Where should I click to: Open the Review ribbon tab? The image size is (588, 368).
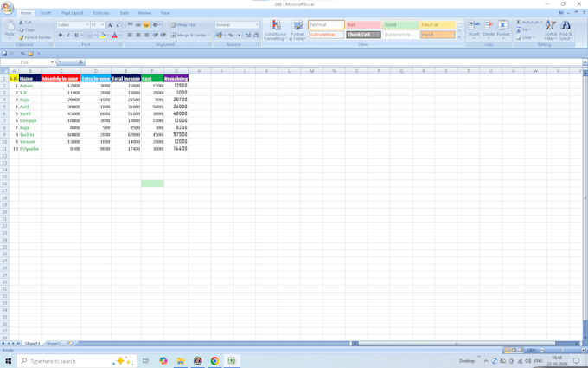pos(144,13)
